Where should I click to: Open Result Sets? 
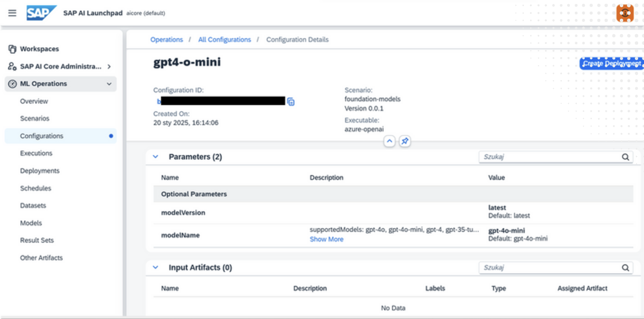coord(37,241)
